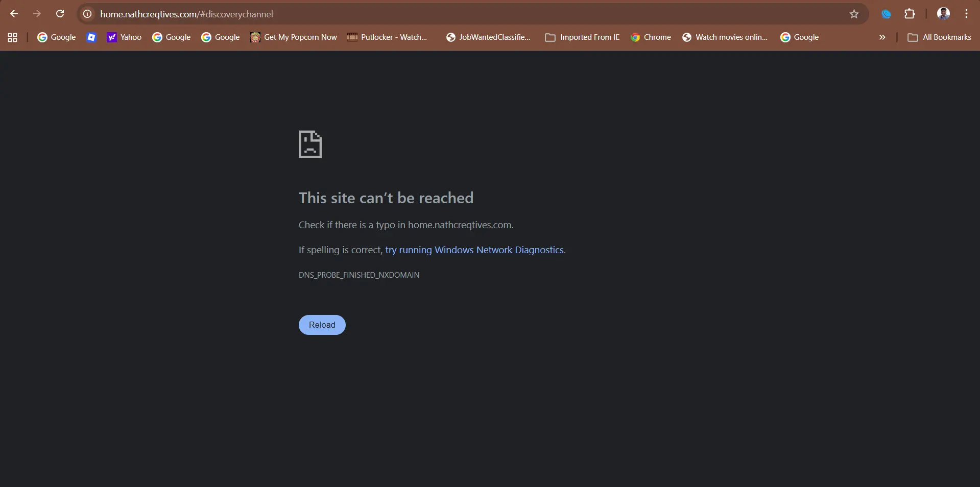Open the profile avatar menu
Viewport: 980px width, 487px height.
pos(943,14)
